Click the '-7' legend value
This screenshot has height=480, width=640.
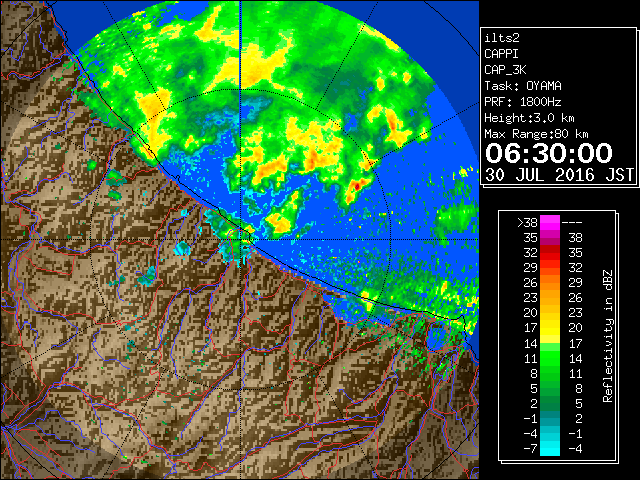530,448
